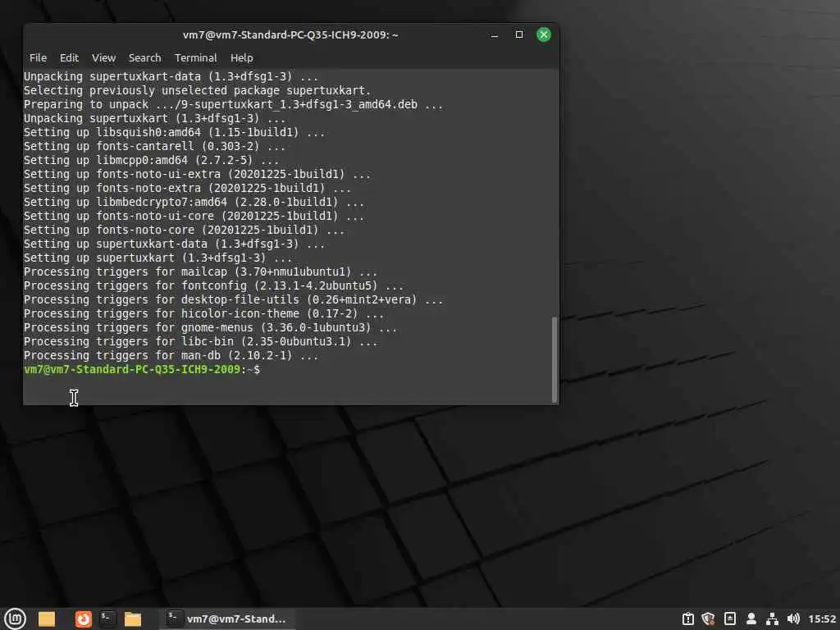Open the Search menu
Viewport: 840px width, 630px height.
click(x=144, y=58)
